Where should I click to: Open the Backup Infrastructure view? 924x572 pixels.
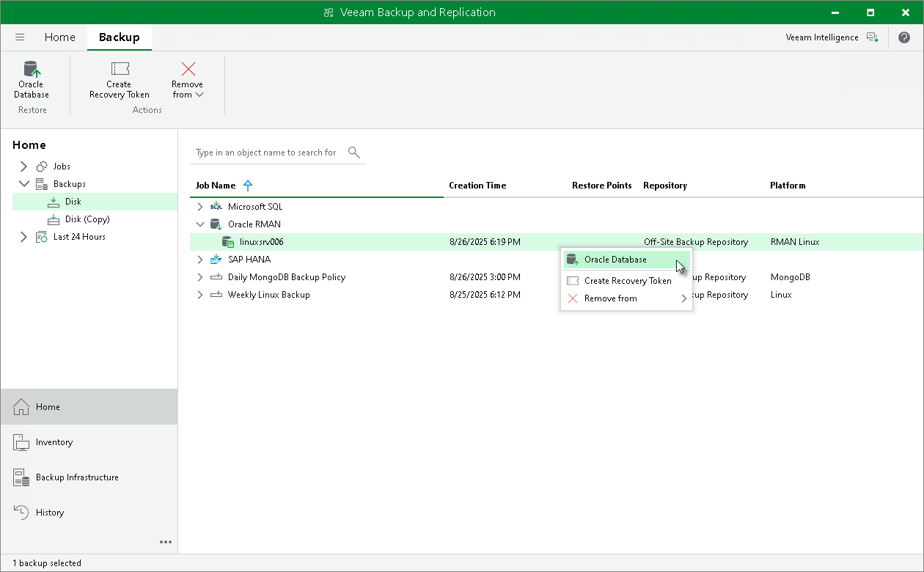(x=77, y=477)
